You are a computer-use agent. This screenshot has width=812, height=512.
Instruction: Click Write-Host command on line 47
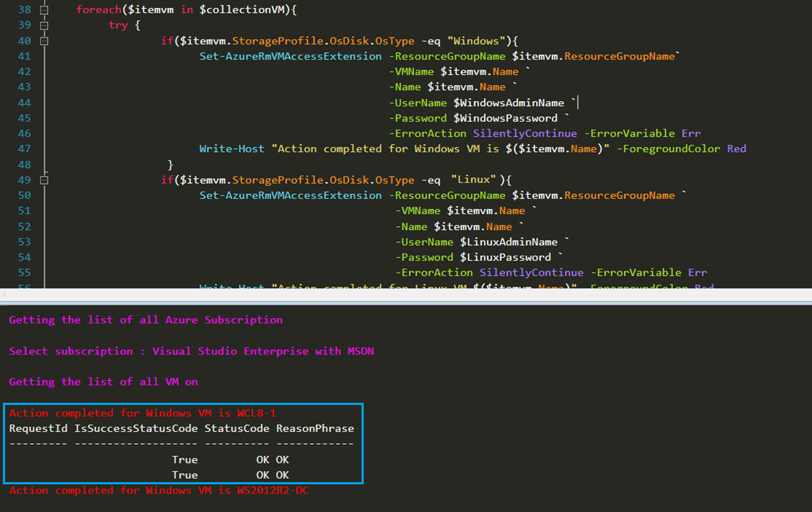point(231,149)
